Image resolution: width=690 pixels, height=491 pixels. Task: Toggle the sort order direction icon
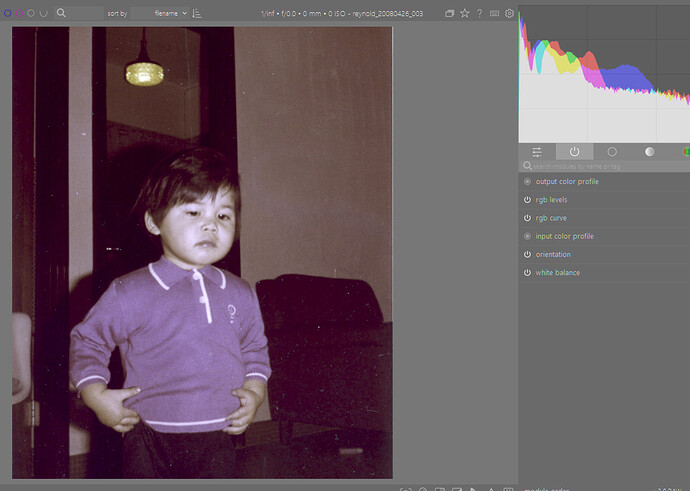pos(197,14)
